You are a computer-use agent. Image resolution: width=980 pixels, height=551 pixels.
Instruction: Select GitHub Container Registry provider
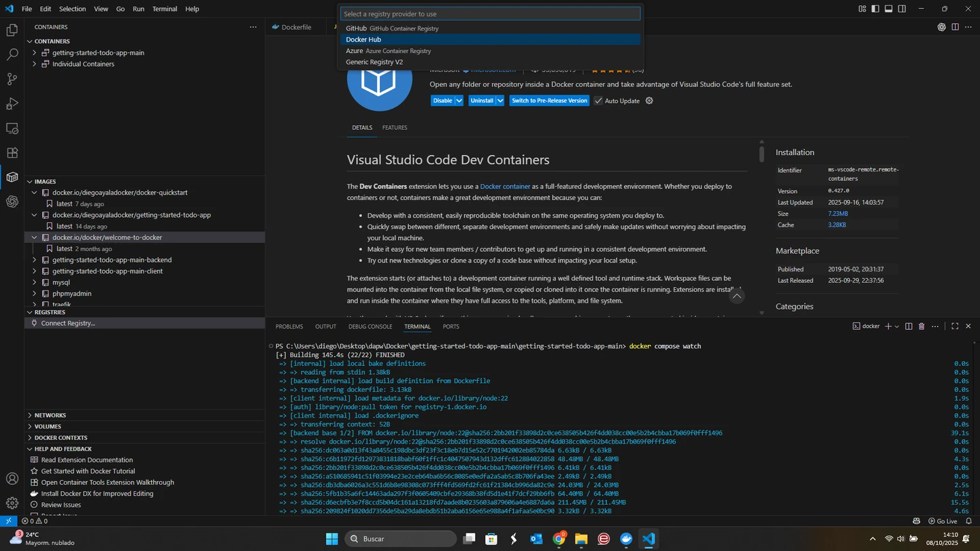[x=490, y=29]
